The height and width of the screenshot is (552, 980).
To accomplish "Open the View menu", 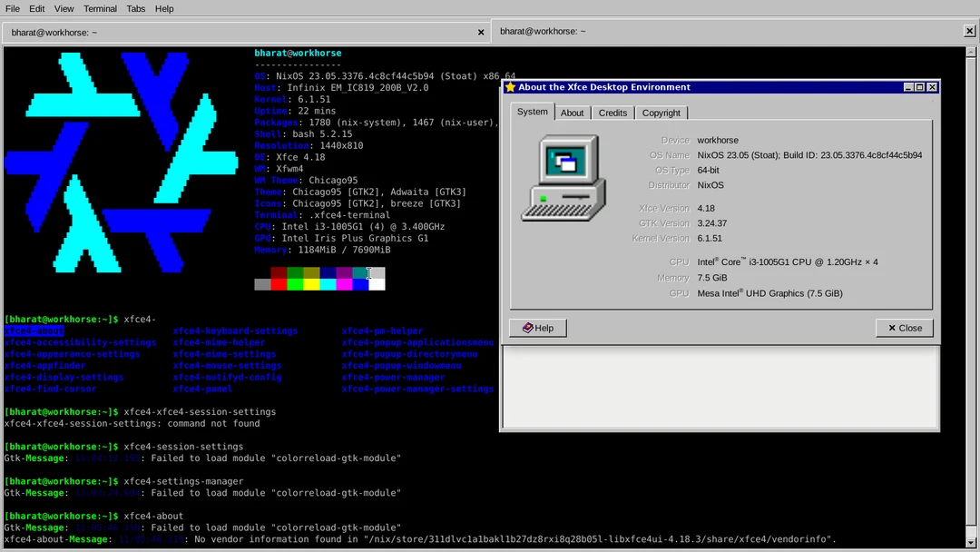I will click(64, 9).
